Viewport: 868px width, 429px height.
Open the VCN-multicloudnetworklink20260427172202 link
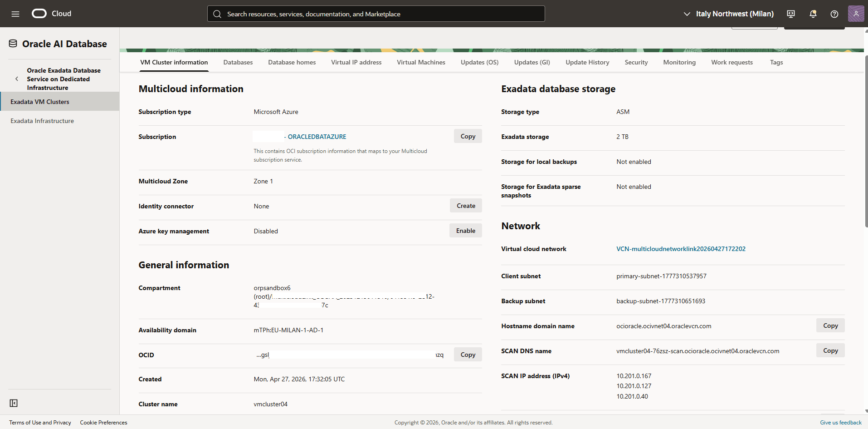tap(681, 249)
